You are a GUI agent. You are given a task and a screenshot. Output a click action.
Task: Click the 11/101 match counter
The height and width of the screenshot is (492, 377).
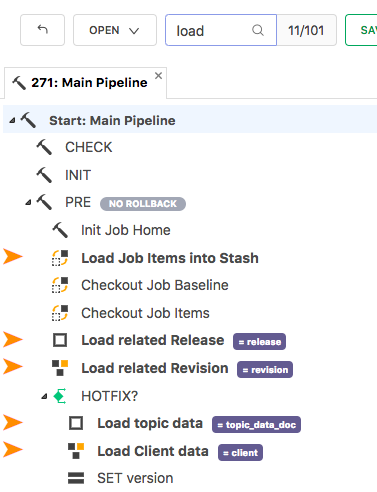306,30
